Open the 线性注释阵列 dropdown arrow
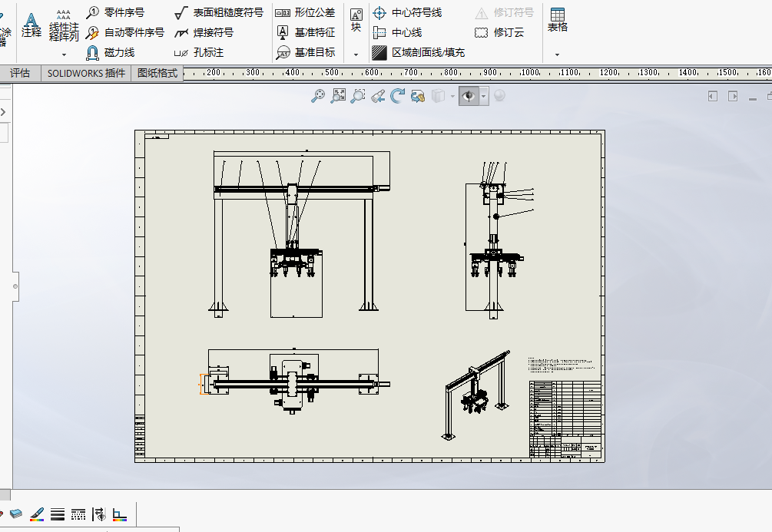This screenshot has height=532, width=772. pyautogui.click(x=64, y=55)
